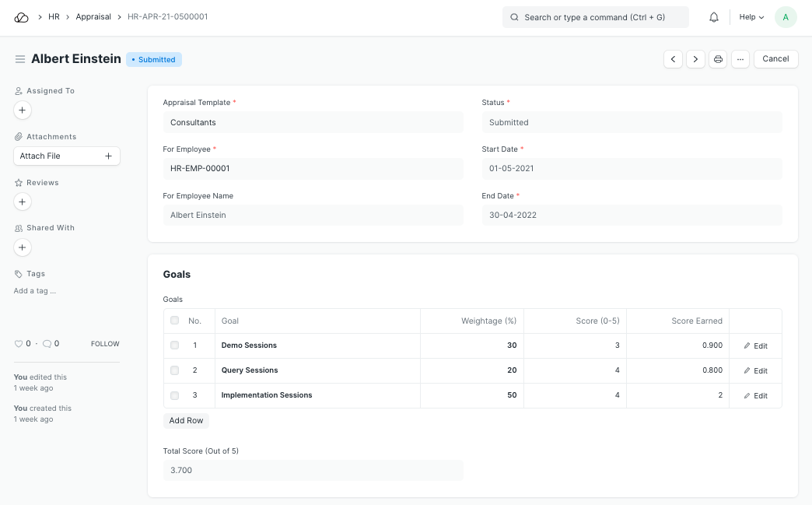The width and height of the screenshot is (812, 505).
Task: Toggle the sidebar hamburger icon
Action: (20, 59)
